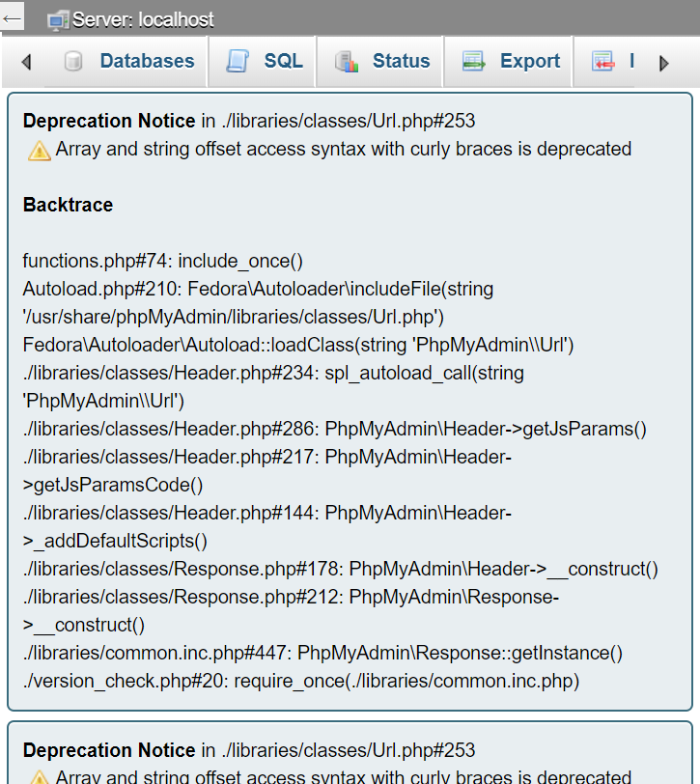Click the warning triangle in second notice
700x784 pixels.
click(x=41, y=778)
